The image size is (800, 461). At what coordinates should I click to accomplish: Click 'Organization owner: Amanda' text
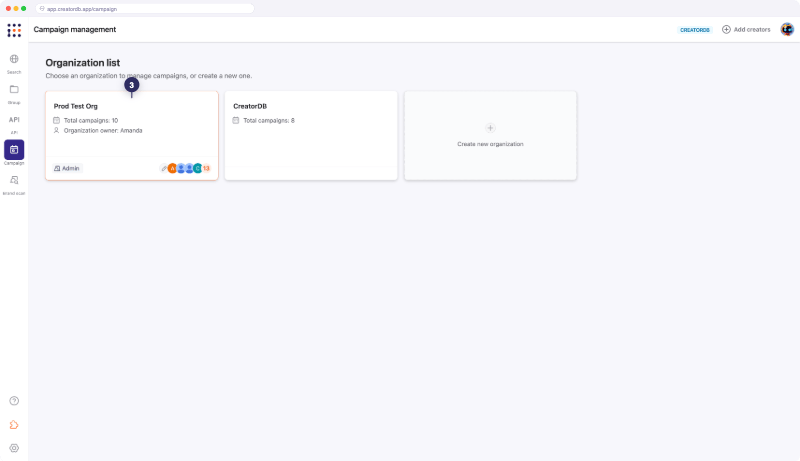click(x=103, y=131)
